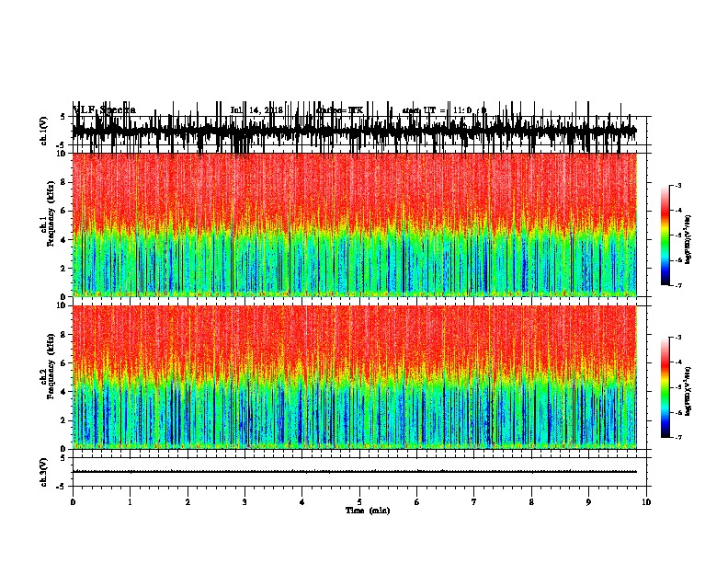Screen dimensions: 728x563
Task: Click the ch.1 frequency axis '2' tick label
Action: (x=64, y=268)
